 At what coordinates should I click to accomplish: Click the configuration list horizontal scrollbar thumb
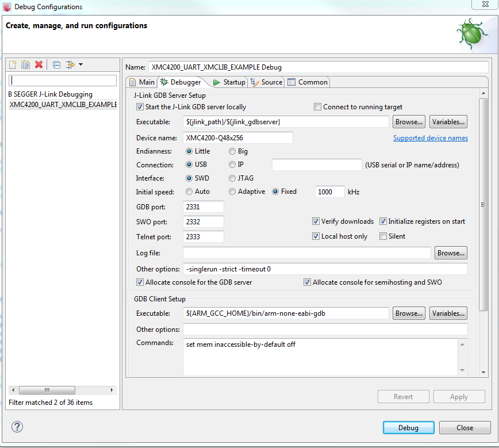(x=47, y=390)
